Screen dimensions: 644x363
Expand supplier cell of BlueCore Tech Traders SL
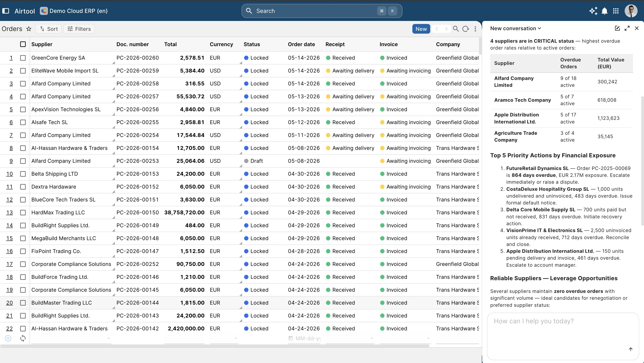point(114,205)
